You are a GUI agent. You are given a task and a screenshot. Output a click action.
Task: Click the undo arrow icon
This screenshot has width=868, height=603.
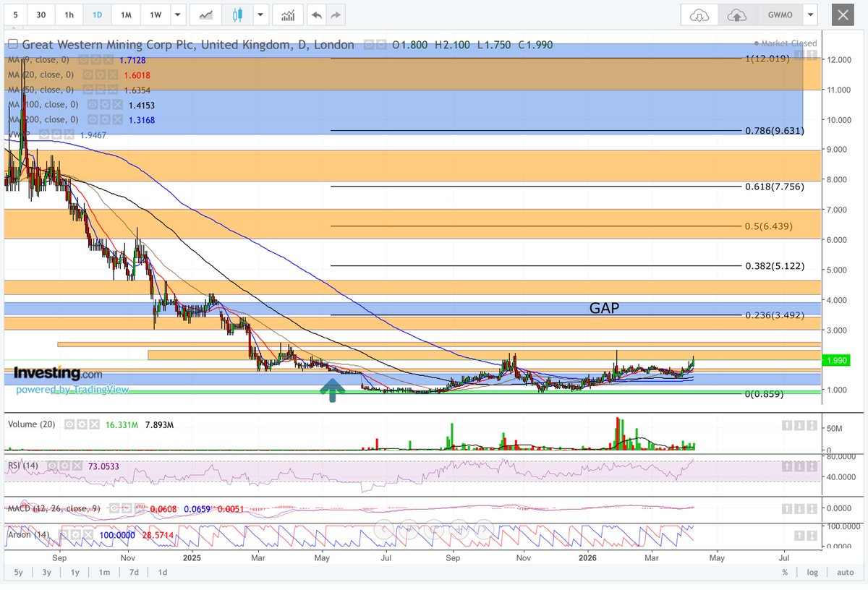pyautogui.click(x=316, y=14)
